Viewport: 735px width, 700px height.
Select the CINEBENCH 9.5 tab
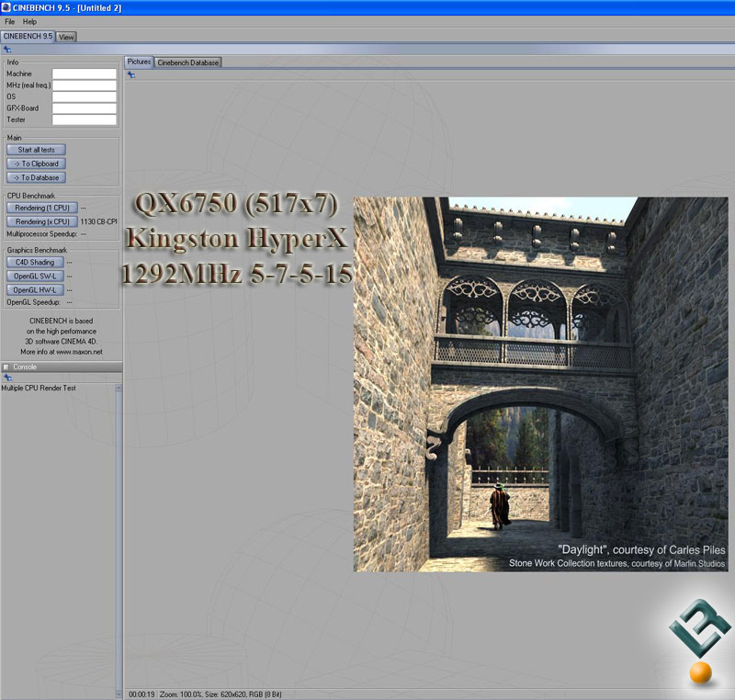[x=28, y=36]
